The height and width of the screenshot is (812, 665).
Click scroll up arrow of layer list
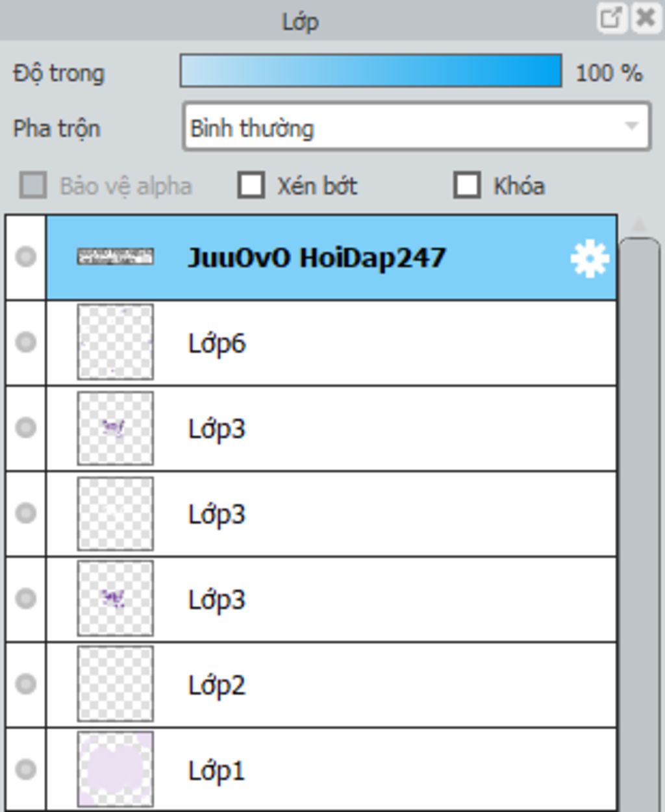(640, 225)
